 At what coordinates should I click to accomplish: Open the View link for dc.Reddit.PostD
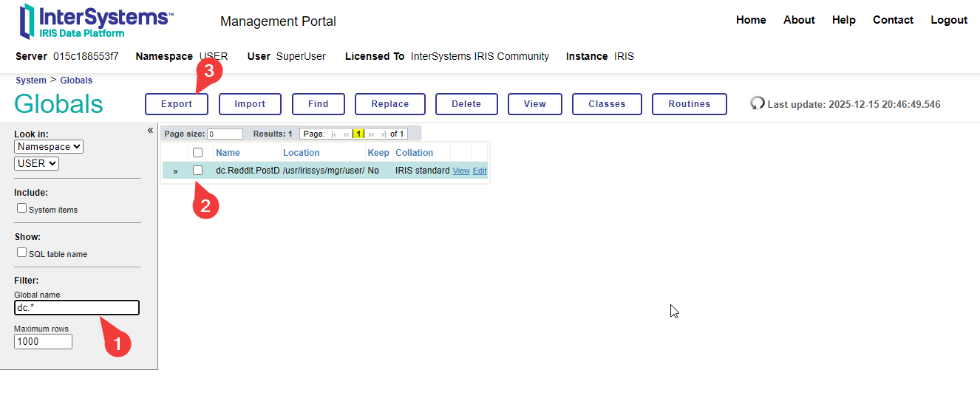click(x=461, y=171)
